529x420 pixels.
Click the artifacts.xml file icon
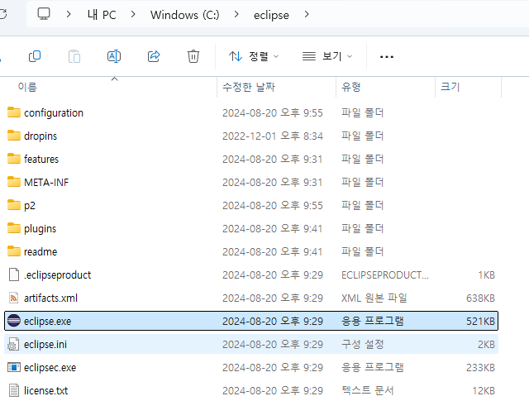14,298
